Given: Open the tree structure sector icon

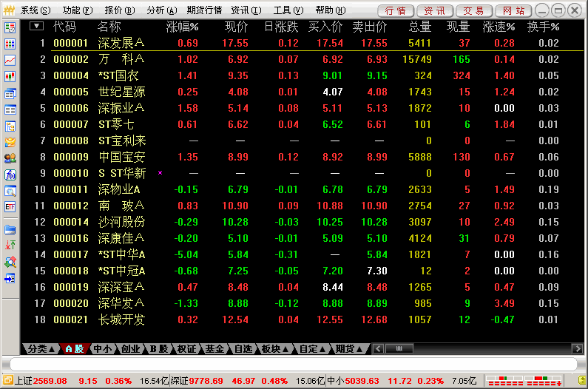Looking at the screenshot, I should coord(10,126).
